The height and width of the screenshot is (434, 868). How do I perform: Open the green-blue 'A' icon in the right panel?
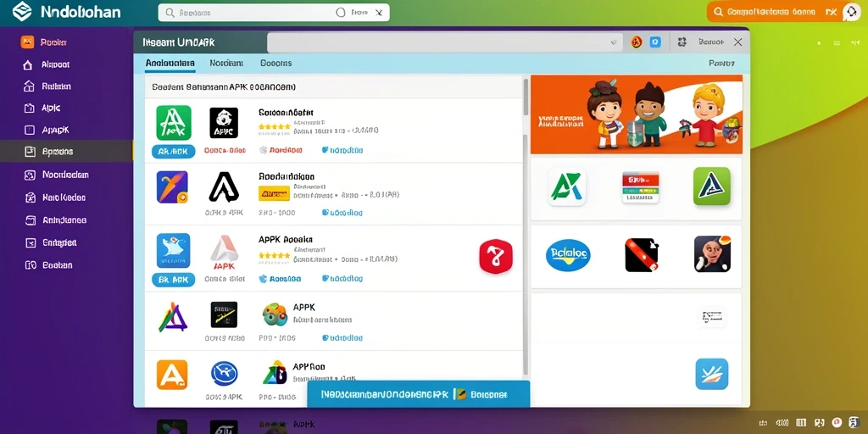coord(567,187)
